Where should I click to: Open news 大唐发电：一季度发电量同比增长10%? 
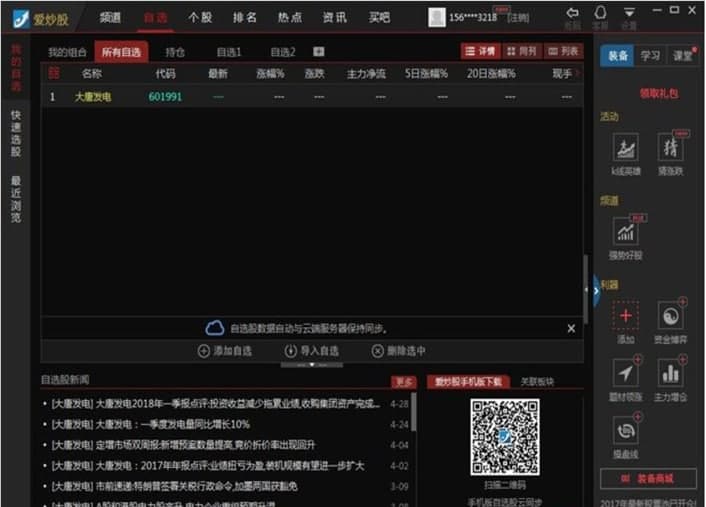(151, 424)
